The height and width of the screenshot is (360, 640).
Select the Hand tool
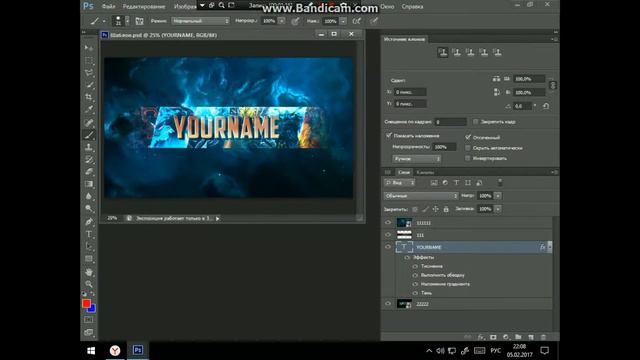coord(89,272)
